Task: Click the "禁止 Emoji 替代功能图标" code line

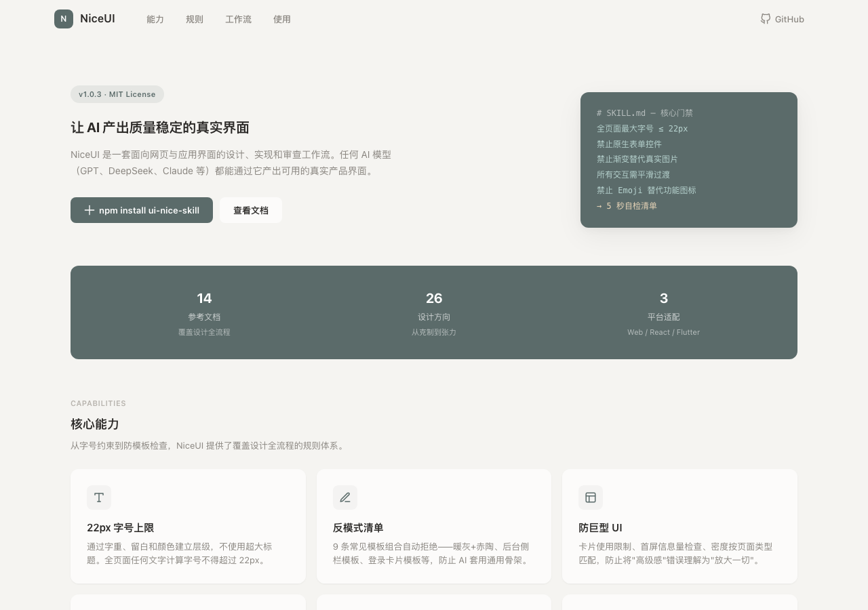Action: (x=646, y=190)
